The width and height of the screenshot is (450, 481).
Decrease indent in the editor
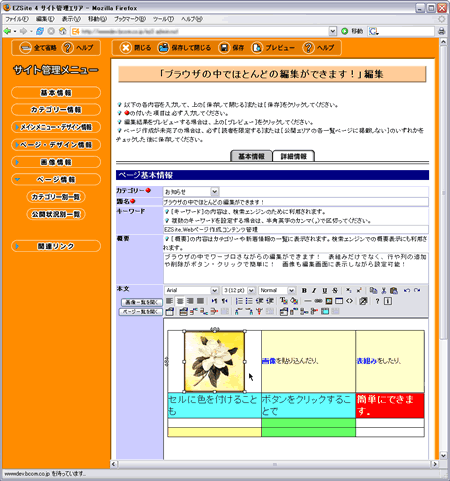coord(259,301)
